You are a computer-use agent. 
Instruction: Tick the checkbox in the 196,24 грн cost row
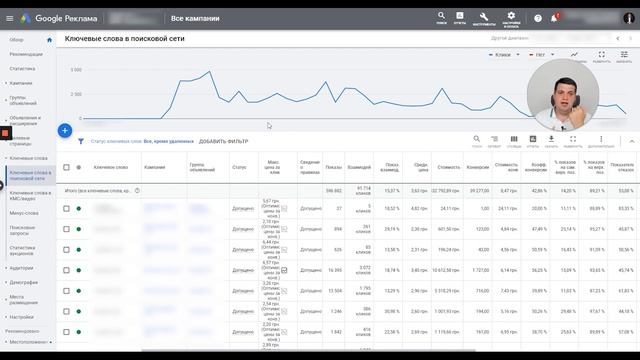click(x=66, y=249)
